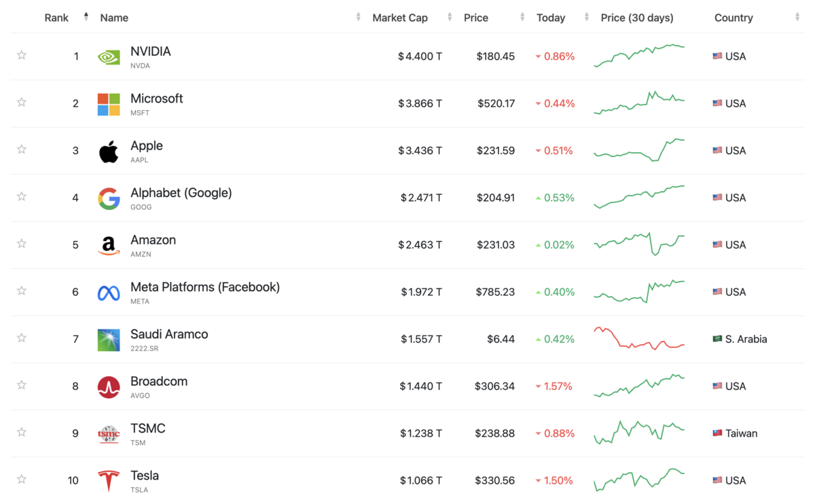The width and height of the screenshot is (815, 504).
Task: Click Microsoft's $520.17 price
Action: [496, 103]
